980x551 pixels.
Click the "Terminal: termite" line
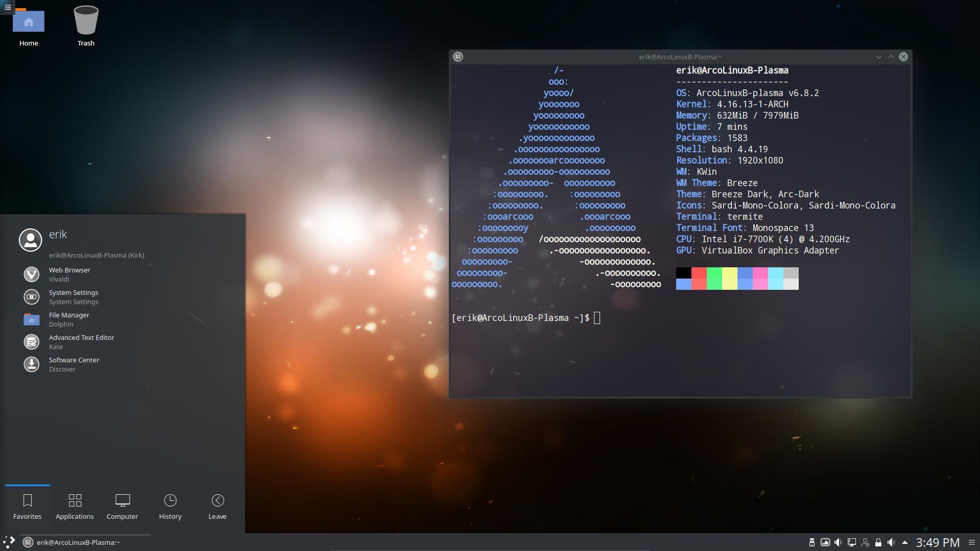click(720, 217)
